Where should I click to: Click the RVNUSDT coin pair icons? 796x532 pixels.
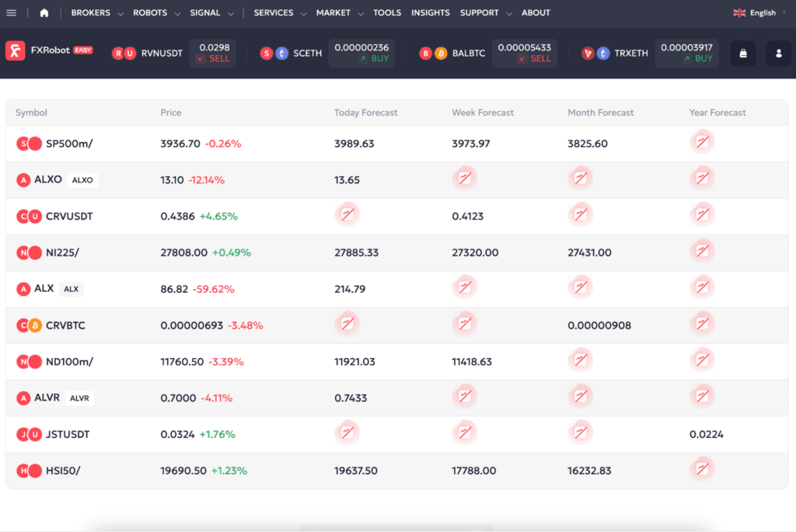124,54
